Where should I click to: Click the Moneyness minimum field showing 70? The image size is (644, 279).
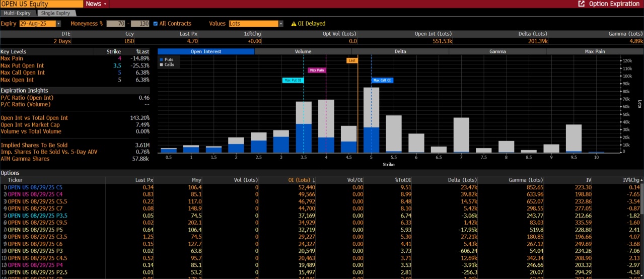(x=115, y=24)
